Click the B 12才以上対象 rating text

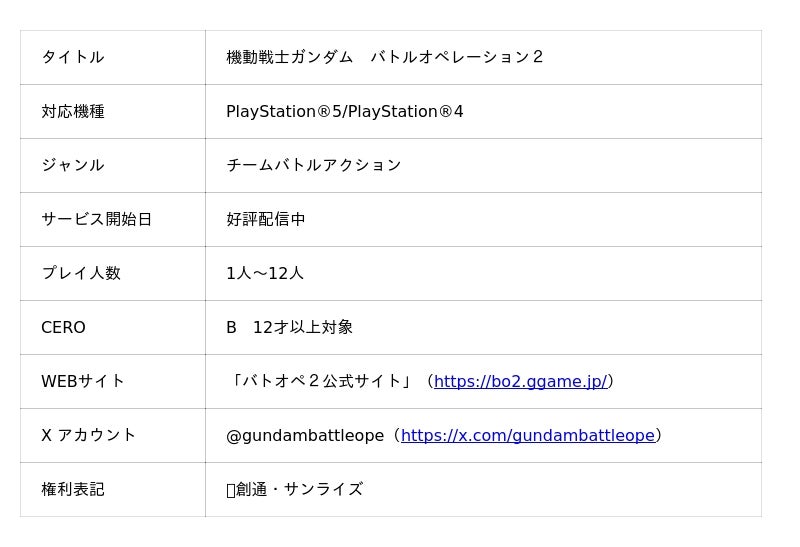click(x=289, y=327)
